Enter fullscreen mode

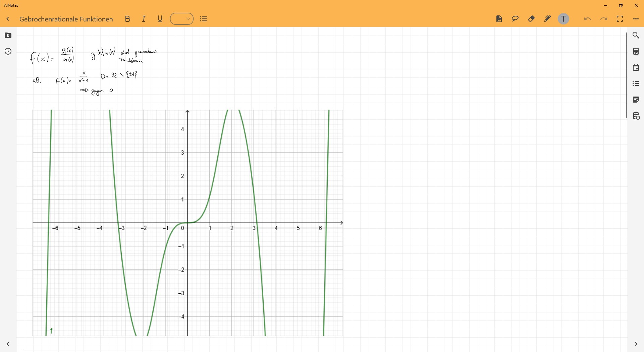(x=620, y=19)
